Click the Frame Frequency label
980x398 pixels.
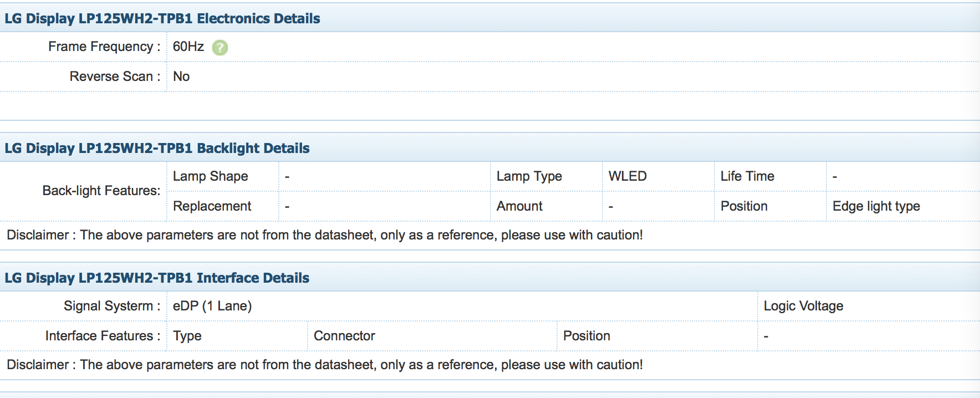[104, 47]
